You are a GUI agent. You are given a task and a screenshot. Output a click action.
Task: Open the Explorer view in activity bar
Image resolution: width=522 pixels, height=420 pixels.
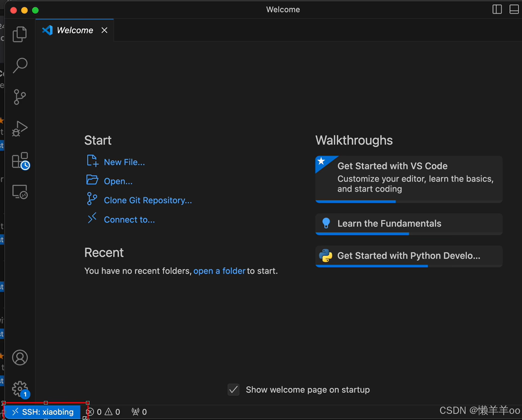20,34
